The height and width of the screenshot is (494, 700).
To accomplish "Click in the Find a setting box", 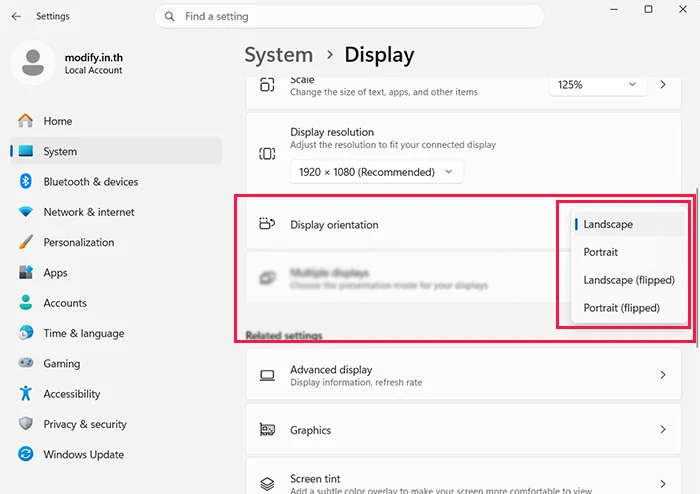I will pos(349,17).
